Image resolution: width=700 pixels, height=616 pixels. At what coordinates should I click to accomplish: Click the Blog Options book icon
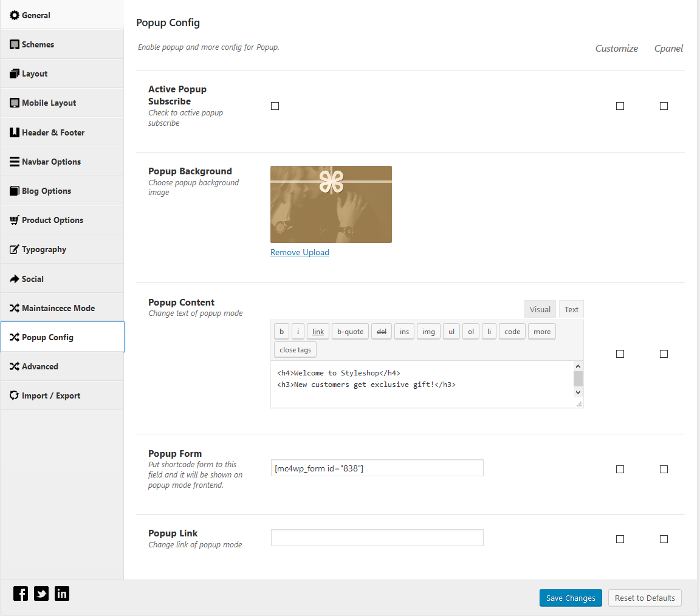point(15,191)
